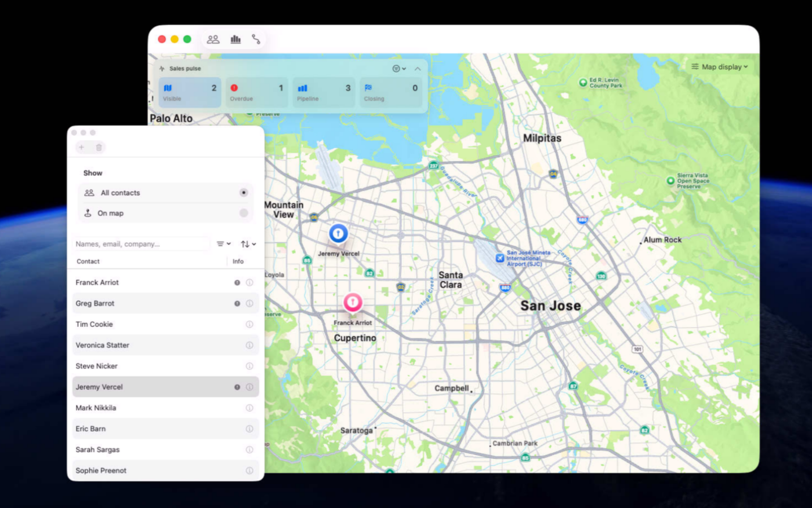Image resolution: width=812 pixels, height=508 pixels.
Task: Select Tim Cookie in contact list
Action: [166, 324]
